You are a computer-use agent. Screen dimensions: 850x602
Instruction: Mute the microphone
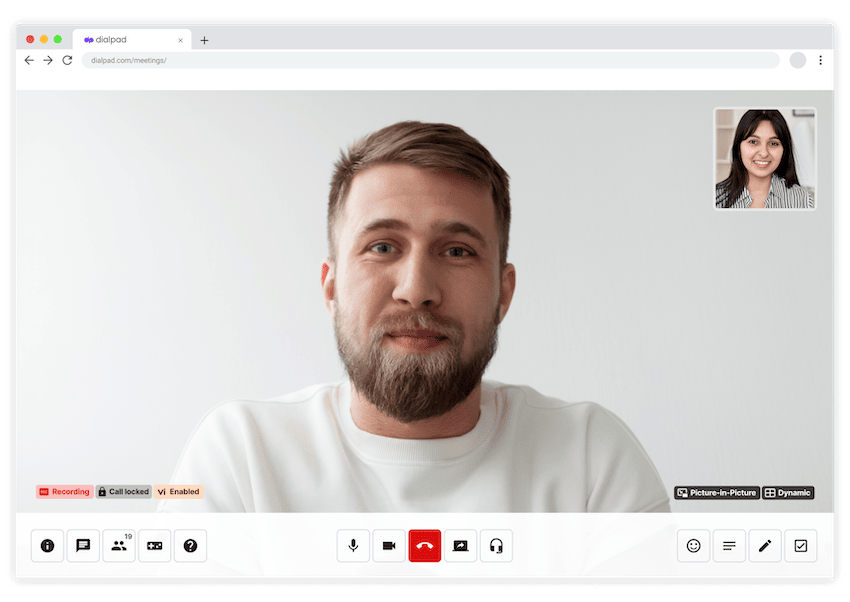[353, 545]
